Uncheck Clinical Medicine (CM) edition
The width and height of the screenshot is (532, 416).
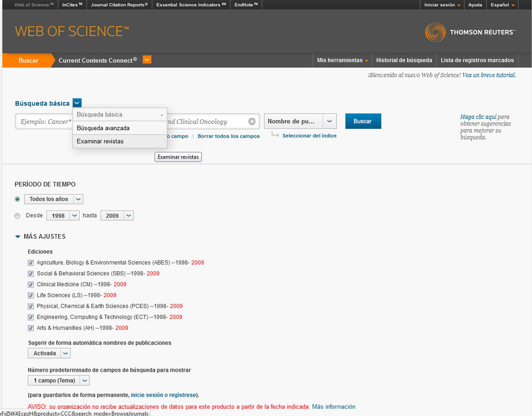pos(31,285)
